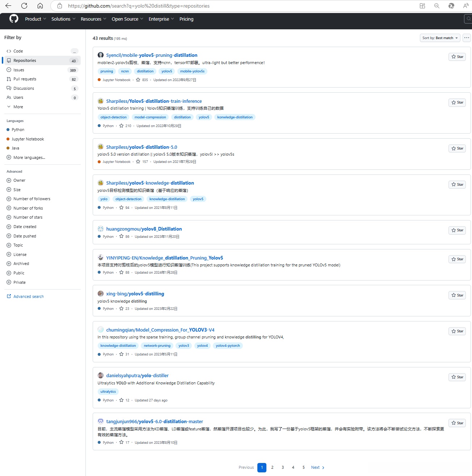Filter results by Discussions
The image size is (472, 476).
(42, 88)
